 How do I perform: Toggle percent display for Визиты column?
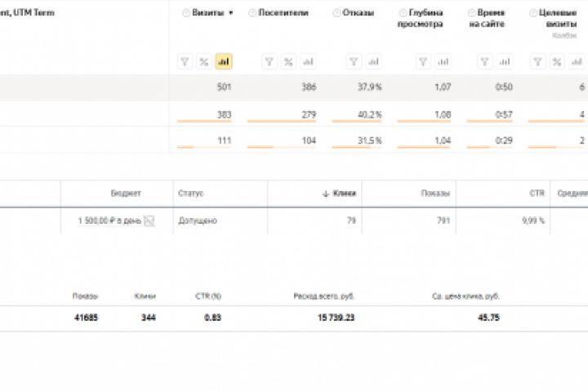point(204,61)
